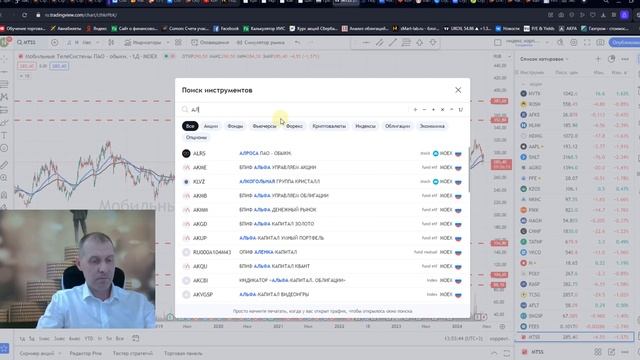Choose KLVZ Алкогольная группа Кристалл result

[322, 182]
